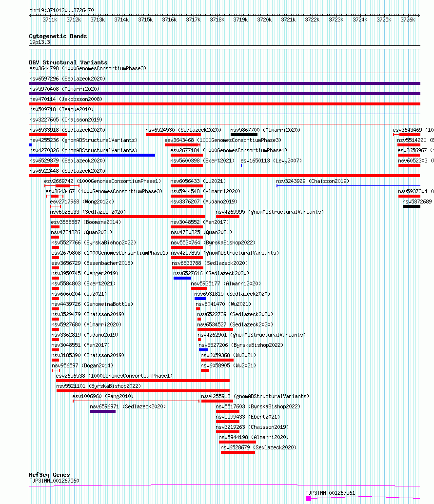Click nsv4439726 (GenomeinaBottle) label

point(92,305)
